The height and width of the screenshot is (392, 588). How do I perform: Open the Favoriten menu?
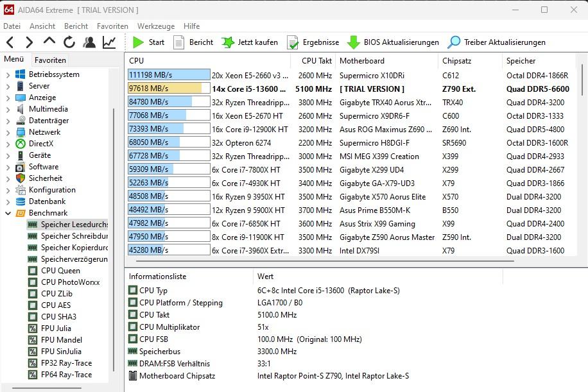point(112,26)
